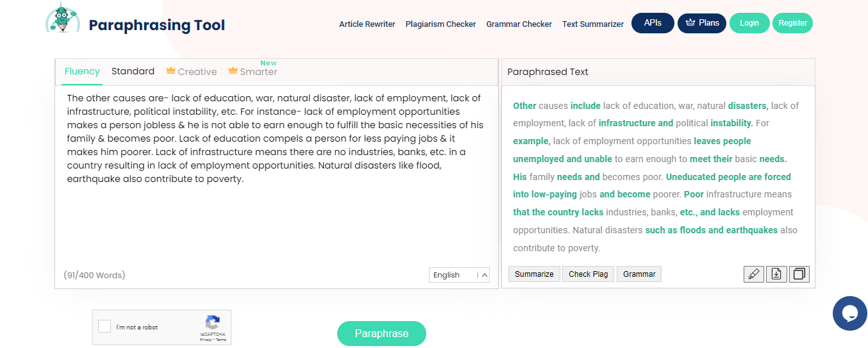This screenshot has height=348, width=868.
Task: Click the reCAPTCHA logo
Action: coord(213,322)
